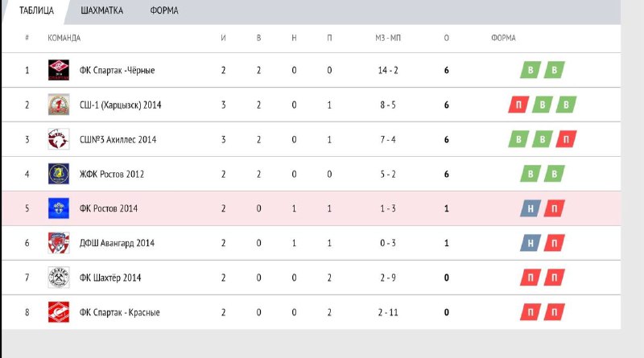Open the ФК Шахтёр 2014 team link
Viewport: 644px width, 358px height.
[110, 278]
